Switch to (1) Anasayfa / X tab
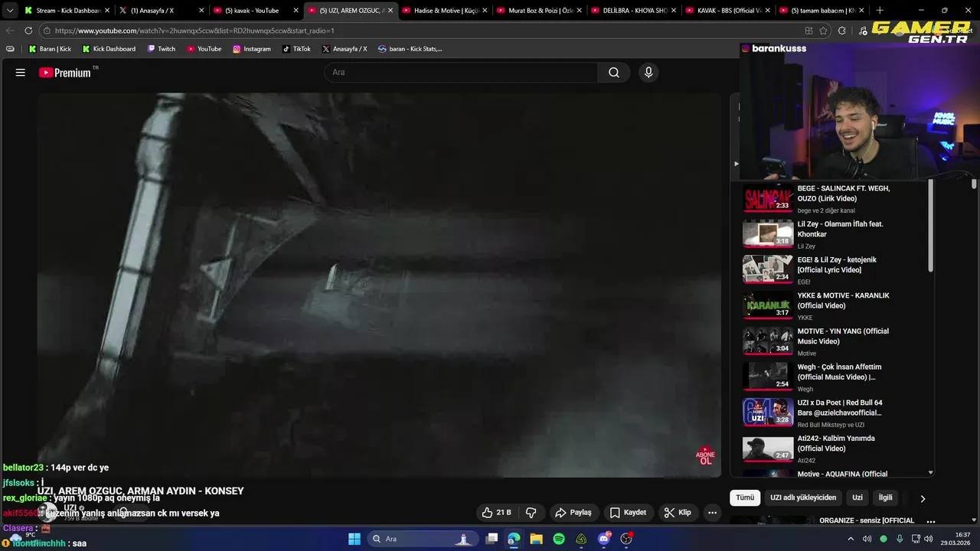Viewport: 980px width, 551px height. pyautogui.click(x=162, y=11)
